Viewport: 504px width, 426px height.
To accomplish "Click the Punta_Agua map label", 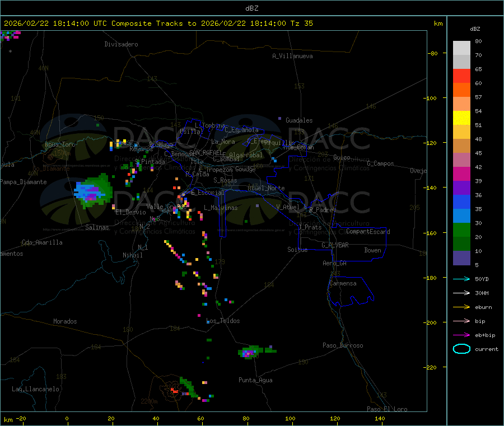I will coord(255,381).
